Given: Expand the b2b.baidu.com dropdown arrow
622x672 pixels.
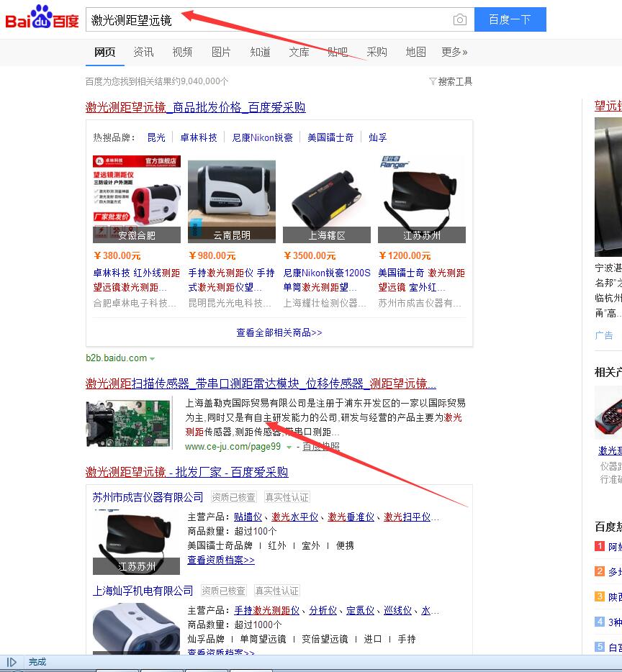Looking at the screenshot, I should tap(153, 359).
